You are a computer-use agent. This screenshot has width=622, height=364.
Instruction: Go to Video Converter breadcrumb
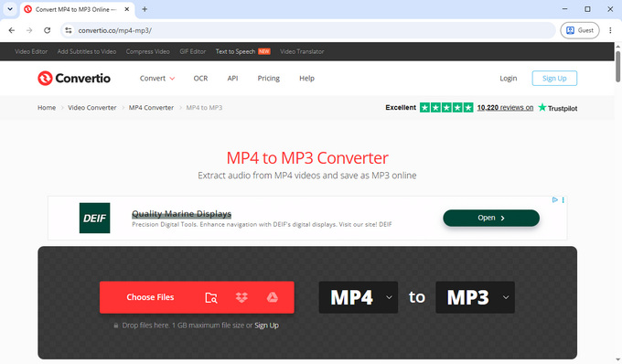92,107
